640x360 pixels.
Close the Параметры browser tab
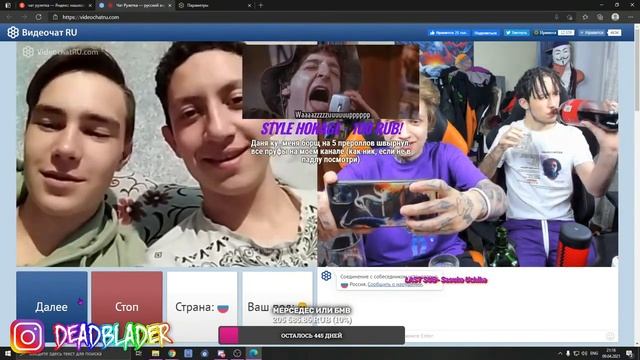(x=249, y=5)
